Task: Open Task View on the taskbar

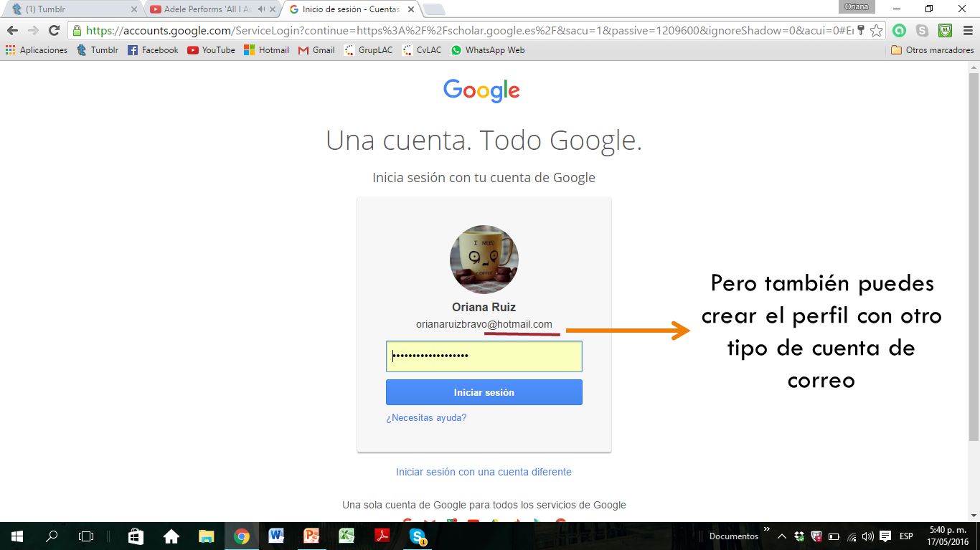Action: click(86, 536)
